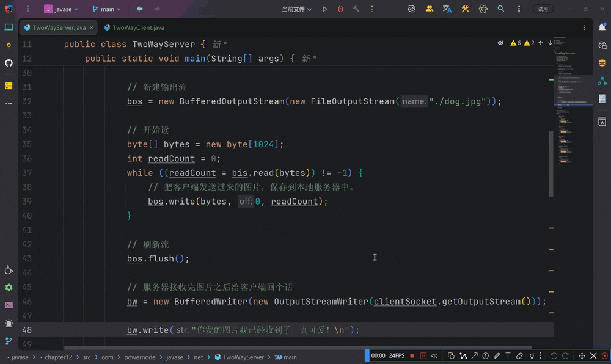Open the terminal tool window
Viewport: 611px width, 364px height.
(x=9, y=305)
